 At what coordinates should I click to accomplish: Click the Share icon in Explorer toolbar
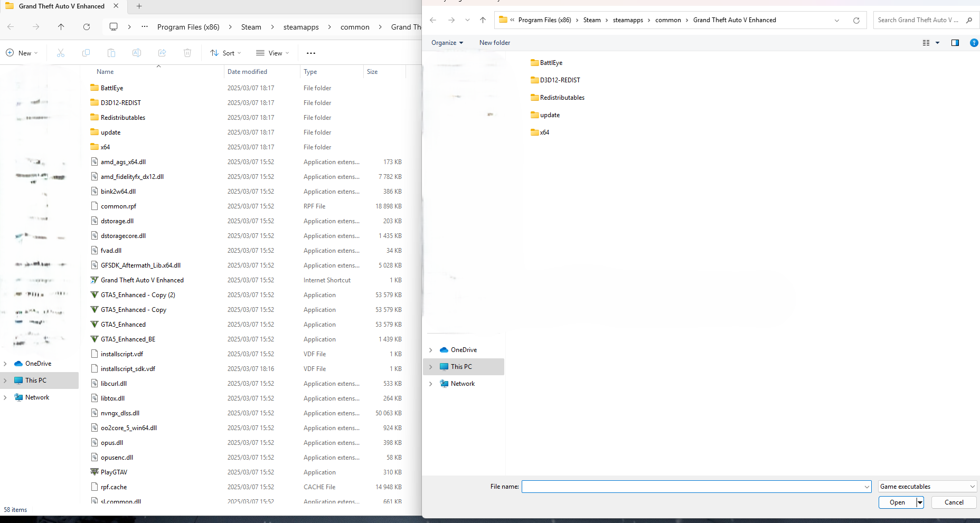[162, 53]
